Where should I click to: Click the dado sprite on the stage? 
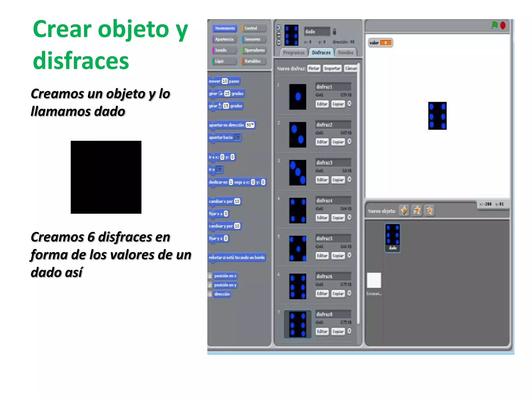pyautogui.click(x=437, y=116)
